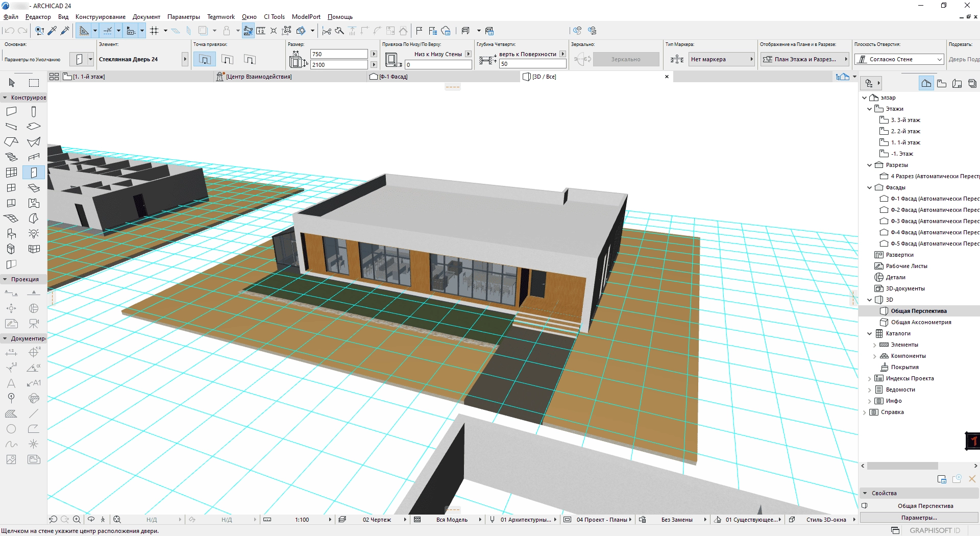
Task: Select the Arrow tool in the toolbox
Action: [12, 83]
